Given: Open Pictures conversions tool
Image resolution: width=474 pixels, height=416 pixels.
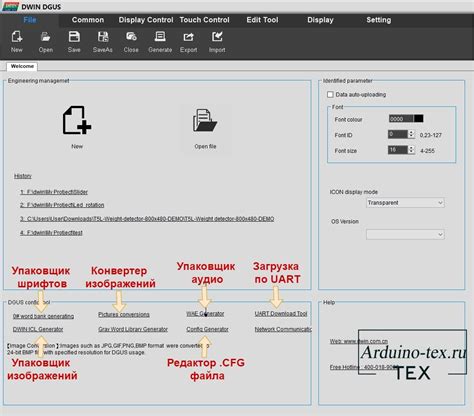Looking at the screenshot, I should 124,315.
